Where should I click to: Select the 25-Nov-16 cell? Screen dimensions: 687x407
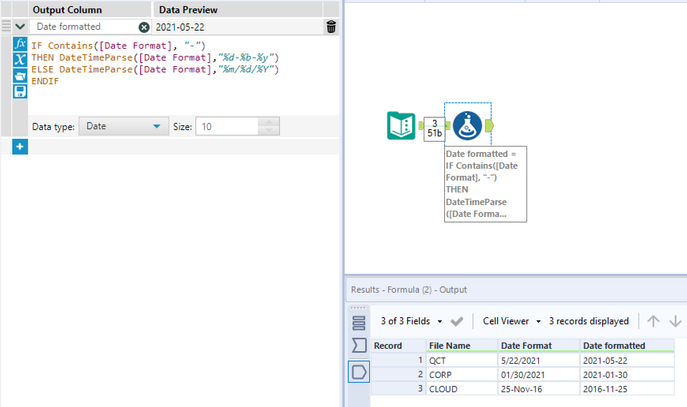(x=539, y=389)
